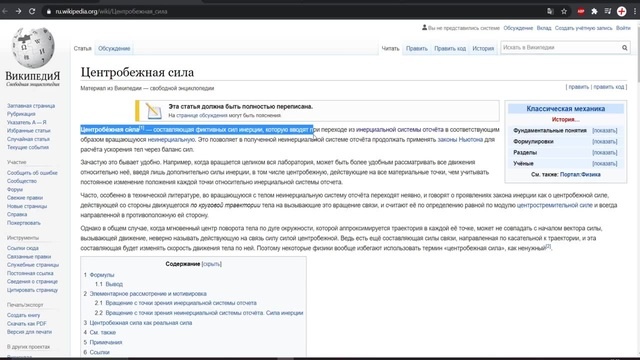Open the extensions puzzle icon

click(594, 11)
